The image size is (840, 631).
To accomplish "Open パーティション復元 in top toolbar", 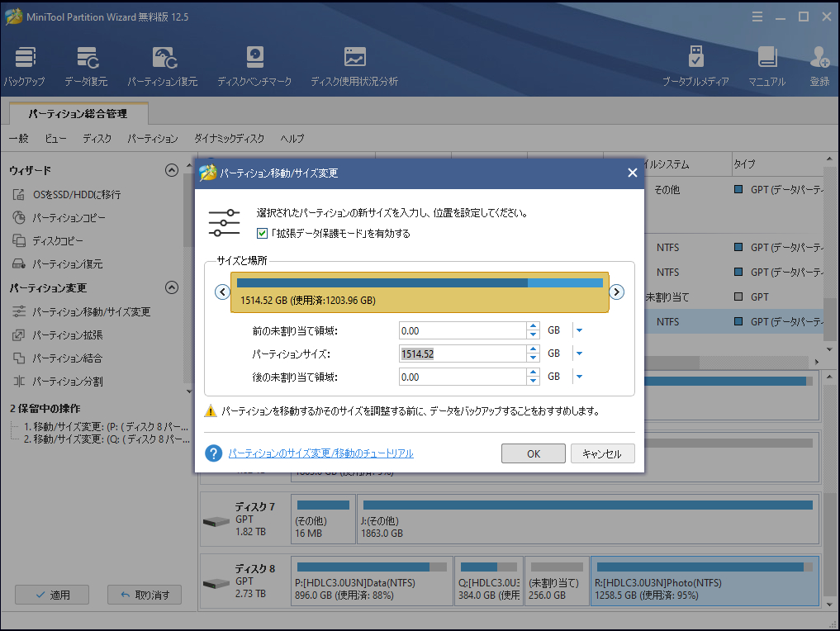I will pos(163,66).
